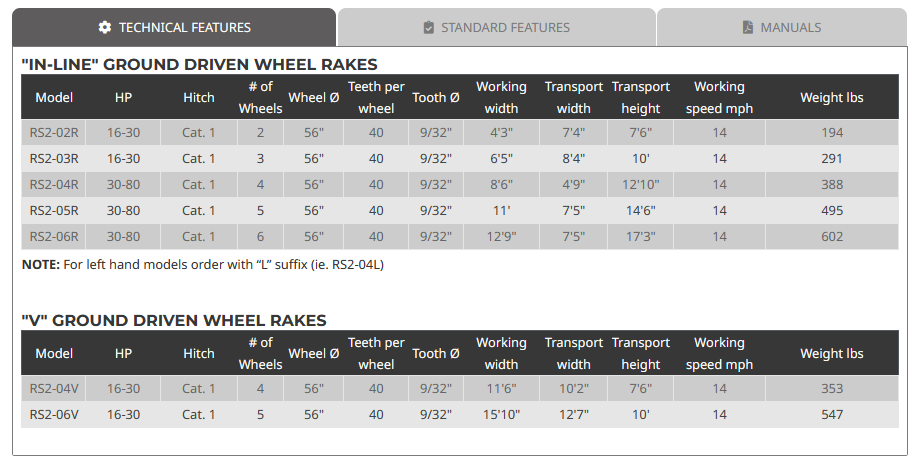Click the "IN-LINE" Ground Driven Wheel Rakes heading
The width and height of the screenshot is (917, 468).
pos(199,65)
